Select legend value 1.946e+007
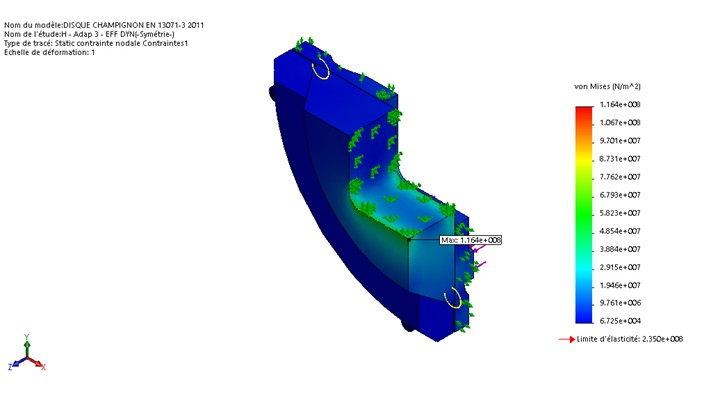This screenshot has height=398, width=720. click(x=620, y=286)
